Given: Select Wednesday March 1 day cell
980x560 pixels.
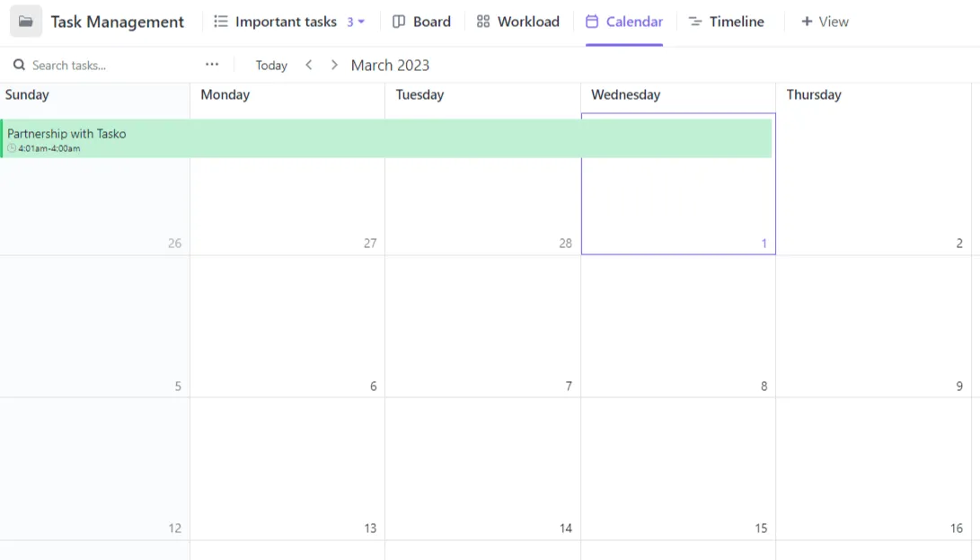Looking at the screenshot, I should click(x=678, y=184).
